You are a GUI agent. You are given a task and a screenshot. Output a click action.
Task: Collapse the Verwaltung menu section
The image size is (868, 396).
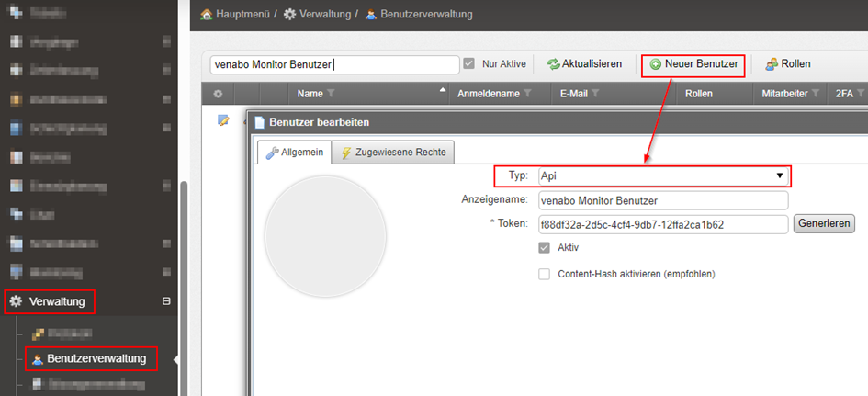coord(166,300)
